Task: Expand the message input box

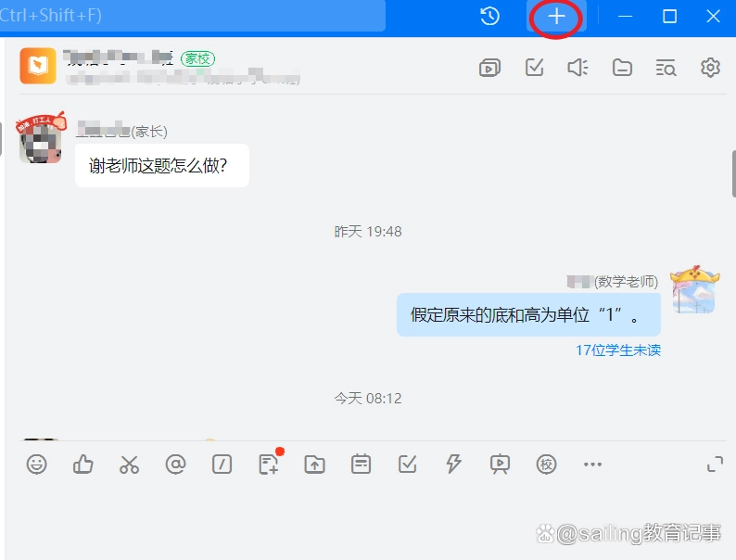Action: point(715,465)
